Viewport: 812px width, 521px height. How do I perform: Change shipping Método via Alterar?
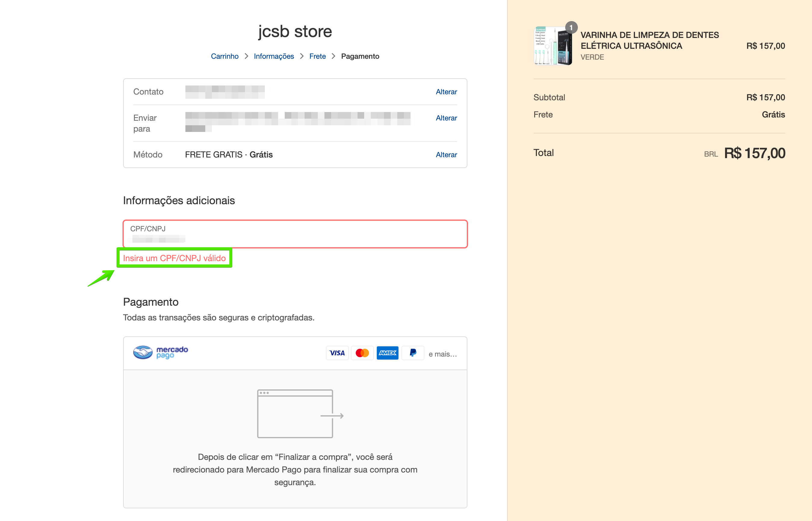pyautogui.click(x=446, y=154)
